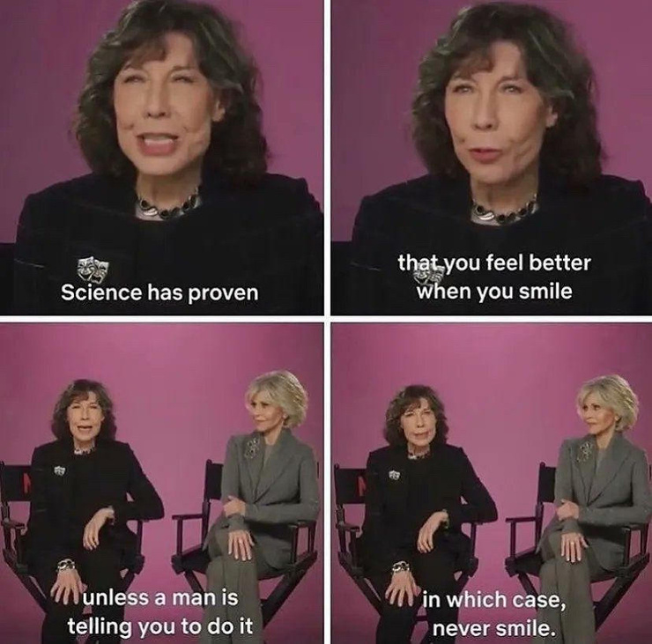The height and width of the screenshot is (644, 652).
Task: Click the "never smile." subtitle line
Action: pyautogui.click(x=494, y=628)
